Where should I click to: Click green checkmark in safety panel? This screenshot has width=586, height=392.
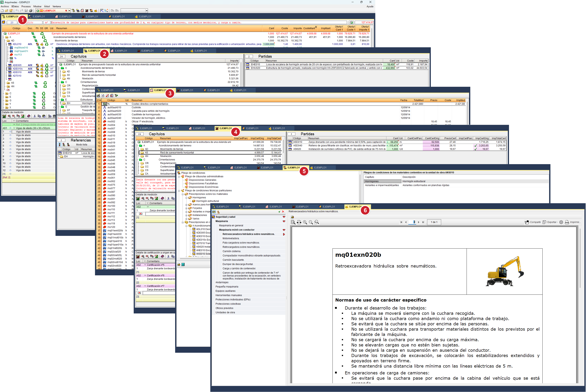point(280,212)
